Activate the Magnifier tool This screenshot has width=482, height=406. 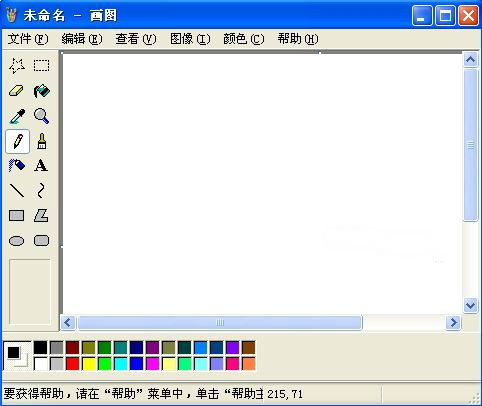[x=42, y=116]
